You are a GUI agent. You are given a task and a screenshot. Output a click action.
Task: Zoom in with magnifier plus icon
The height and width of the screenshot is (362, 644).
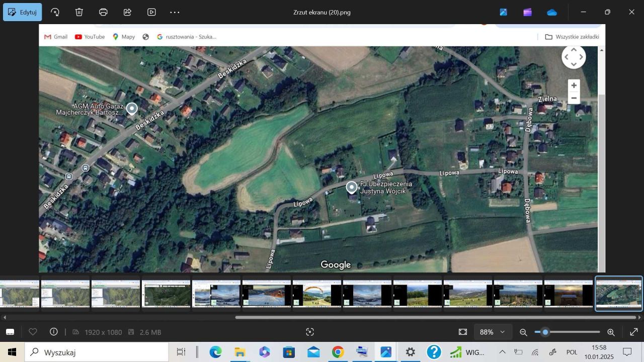(x=611, y=332)
